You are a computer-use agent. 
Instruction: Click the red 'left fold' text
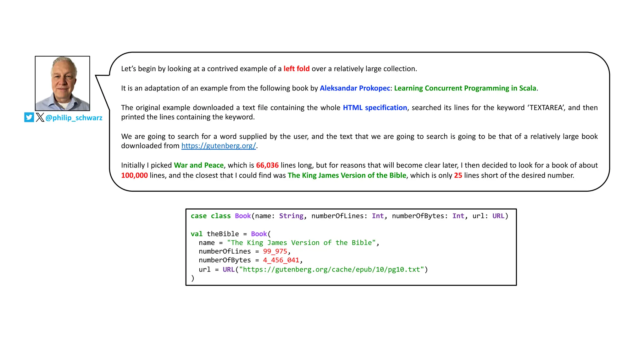coord(296,69)
